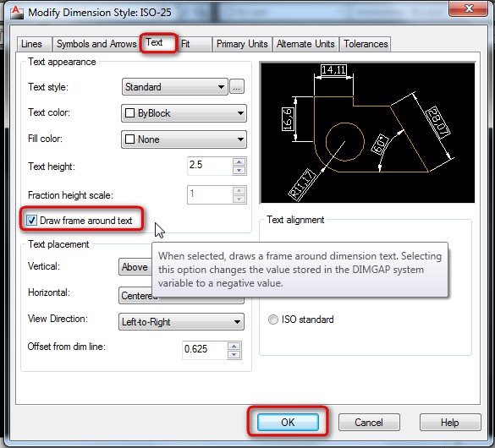This screenshot has width=495, height=448.
Task: Expand the Text color ByBlock dropdown
Action: coord(184,113)
